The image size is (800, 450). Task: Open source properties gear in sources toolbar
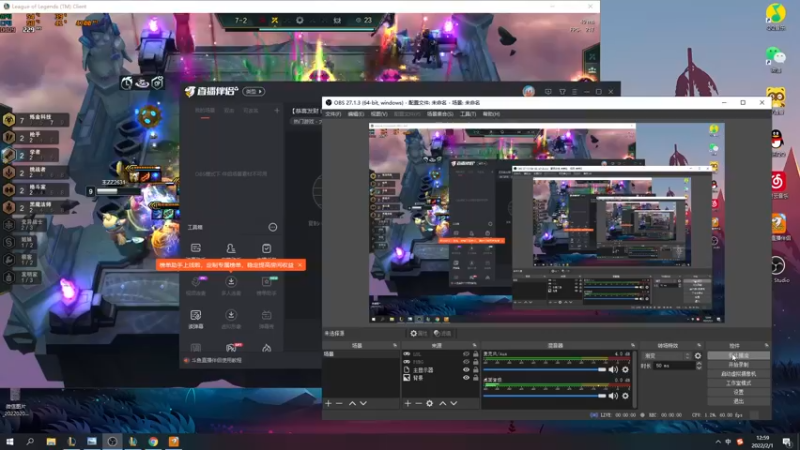pyautogui.click(x=430, y=403)
